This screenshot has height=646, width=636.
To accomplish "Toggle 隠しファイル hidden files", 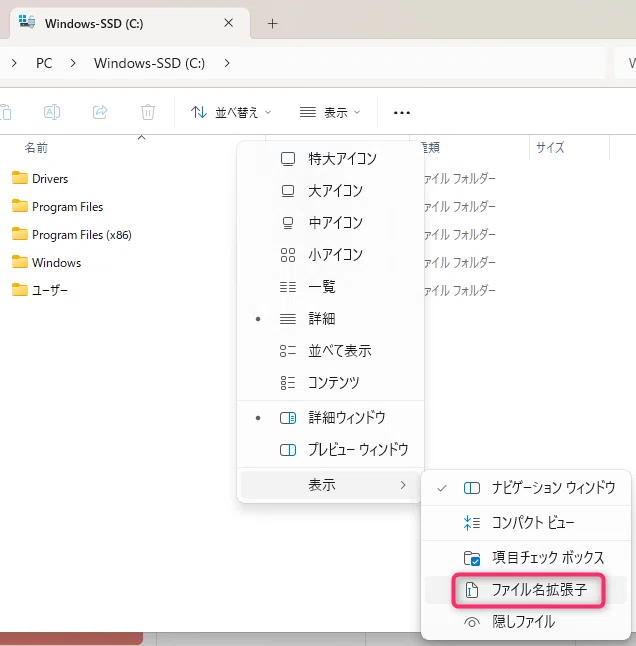I will click(x=526, y=622).
